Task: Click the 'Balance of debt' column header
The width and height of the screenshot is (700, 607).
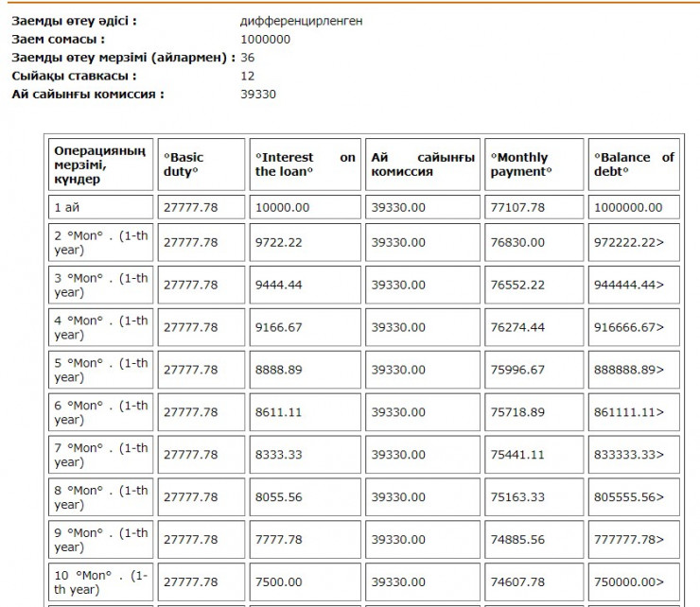Action: click(633, 165)
